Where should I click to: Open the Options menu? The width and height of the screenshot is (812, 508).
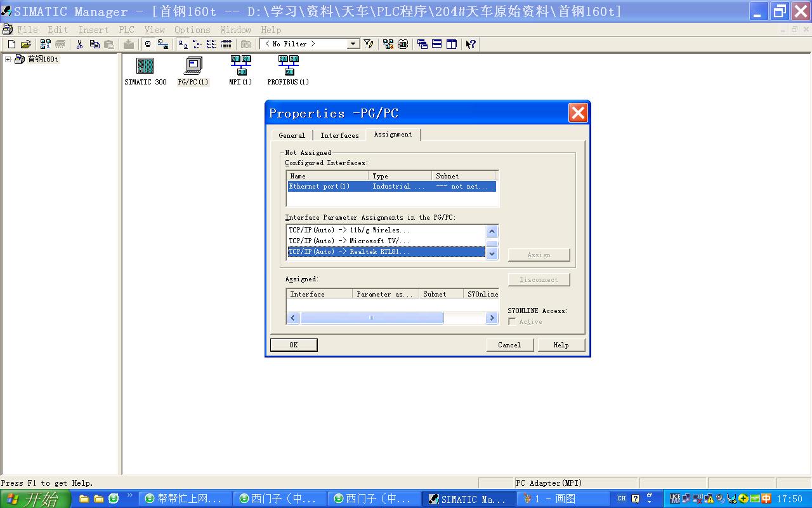[x=192, y=30]
